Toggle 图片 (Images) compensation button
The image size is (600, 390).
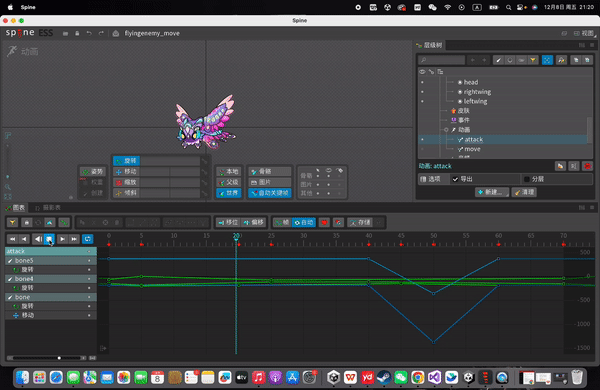point(270,182)
